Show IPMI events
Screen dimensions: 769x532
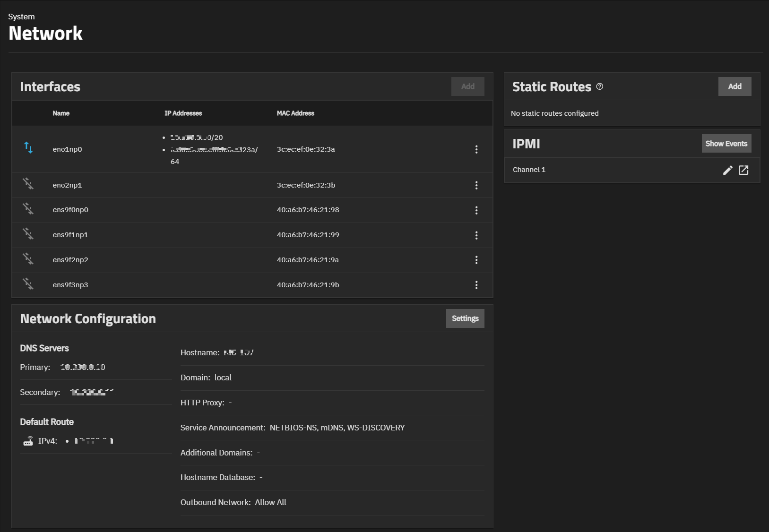726,144
